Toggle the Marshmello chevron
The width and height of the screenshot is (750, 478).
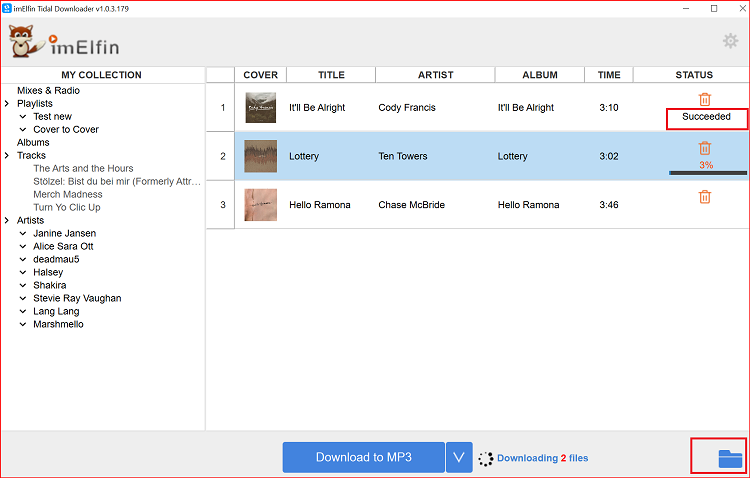click(x=22, y=324)
